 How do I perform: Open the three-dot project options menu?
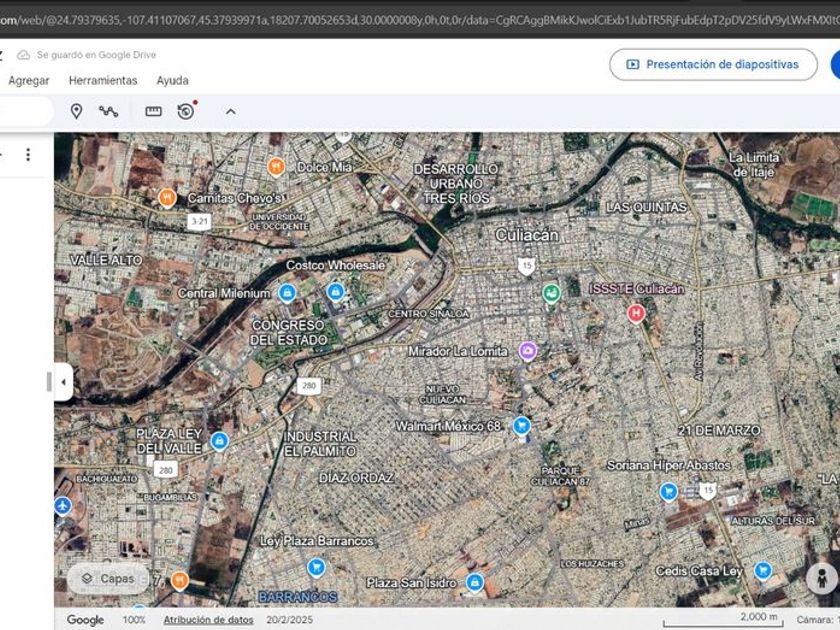[28, 154]
